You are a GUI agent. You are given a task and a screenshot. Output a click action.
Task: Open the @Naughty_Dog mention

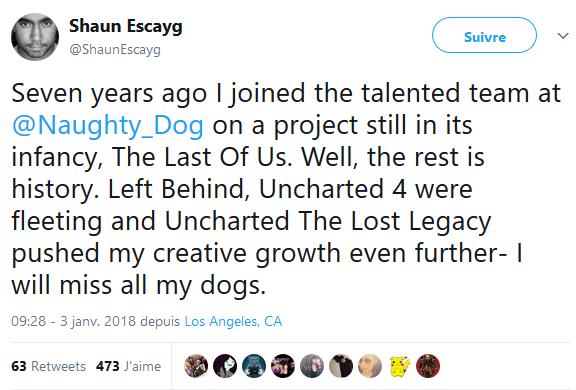click(x=108, y=126)
